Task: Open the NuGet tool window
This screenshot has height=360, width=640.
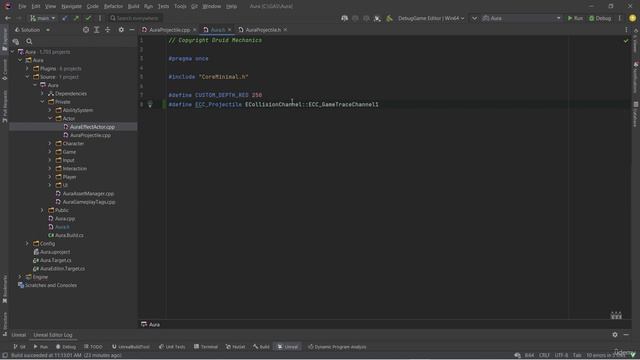Action: 236,347
